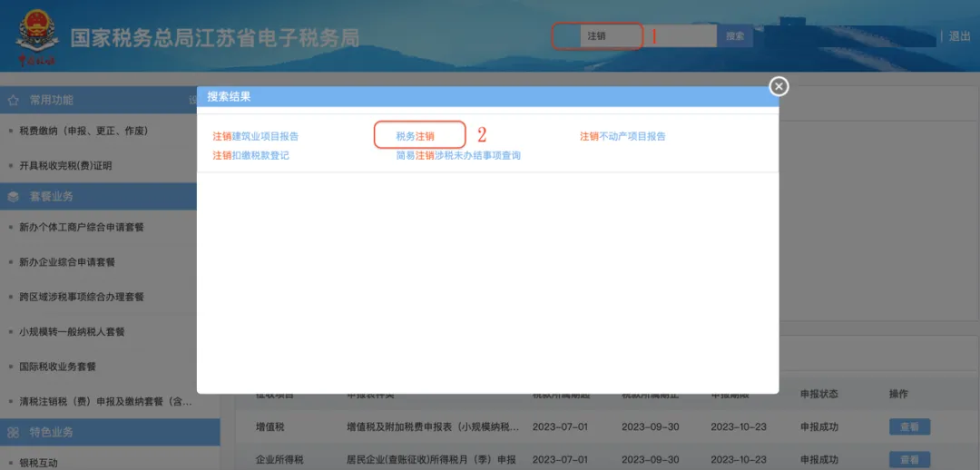This screenshot has height=470, width=980.
Task: Open 新办个体工商户综合申请套餐
Action: [82, 228]
